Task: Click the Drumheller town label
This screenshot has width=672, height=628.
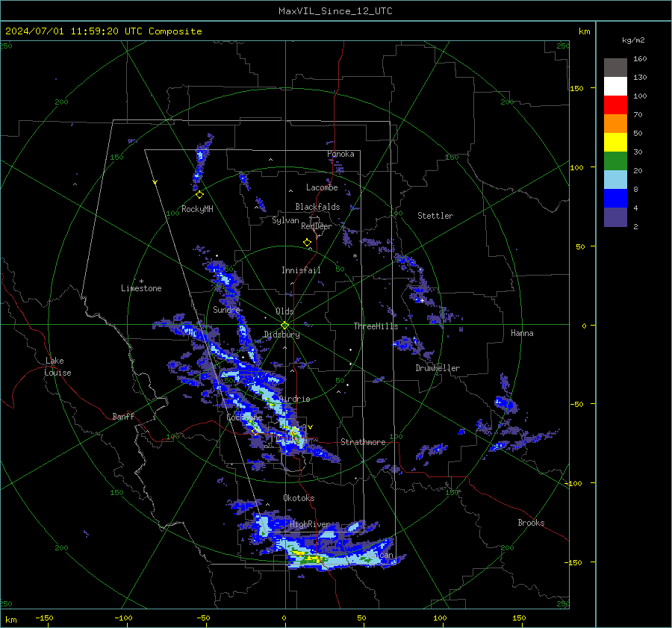Action: click(438, 368)
